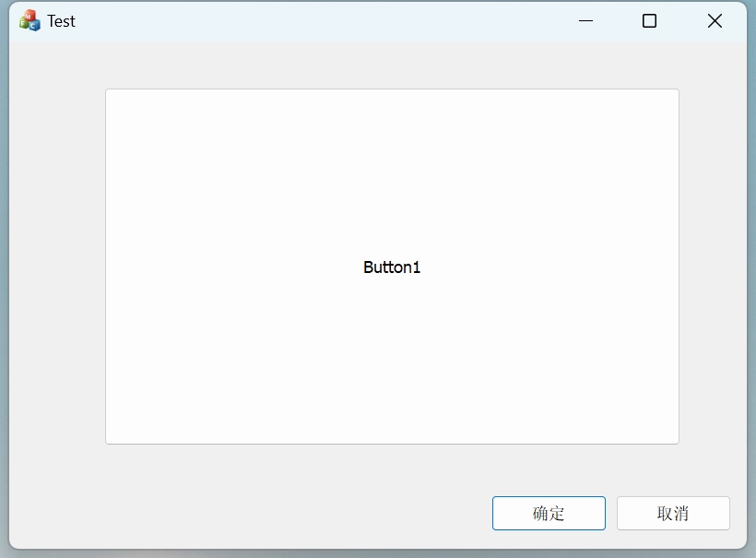Cancel using the 取消 button
This screenshot has width=756, height=558.
coord(673,514)
